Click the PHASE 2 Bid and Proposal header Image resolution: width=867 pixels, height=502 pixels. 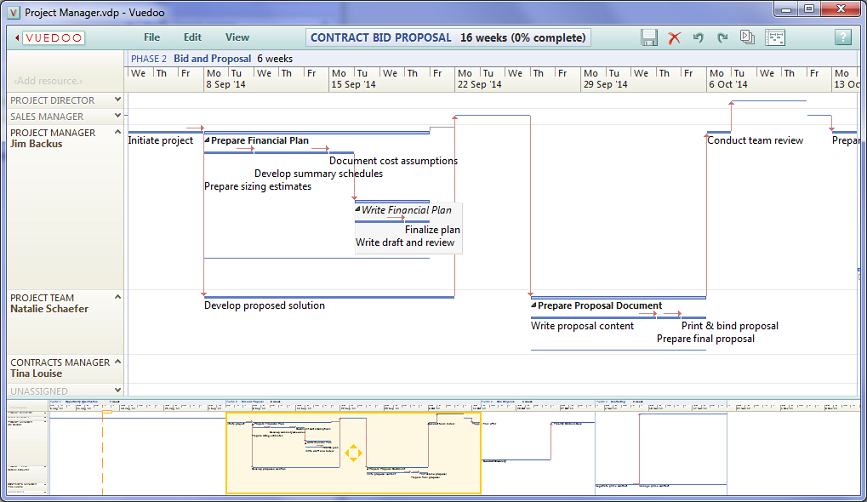pos(212,59)
